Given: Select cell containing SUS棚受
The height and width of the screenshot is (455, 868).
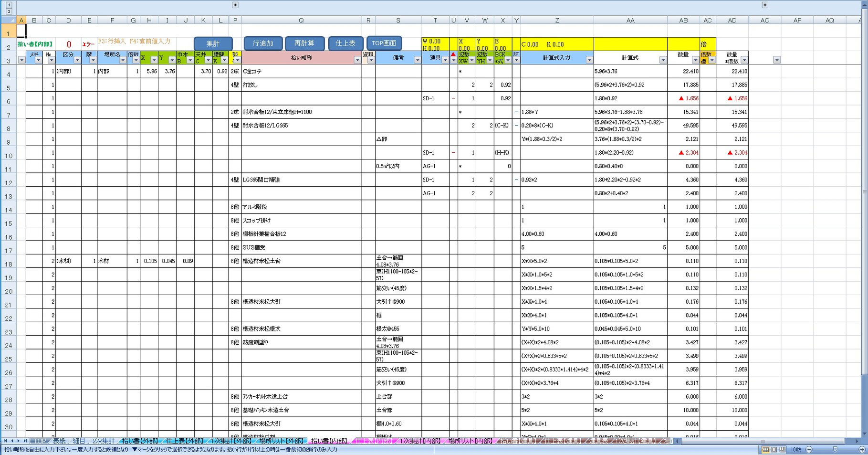Looking at the screenshot, I should coord(301,247).
